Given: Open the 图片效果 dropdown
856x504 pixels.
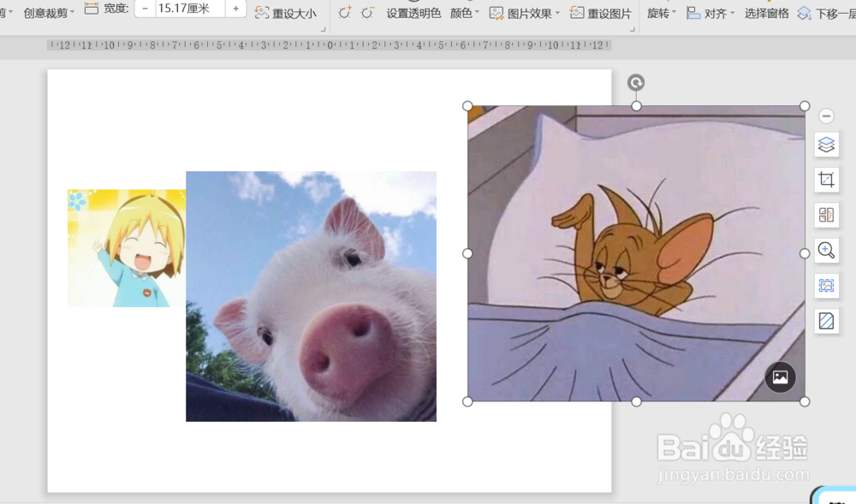Looking at the screenshot, I should (x=524, y=13).
